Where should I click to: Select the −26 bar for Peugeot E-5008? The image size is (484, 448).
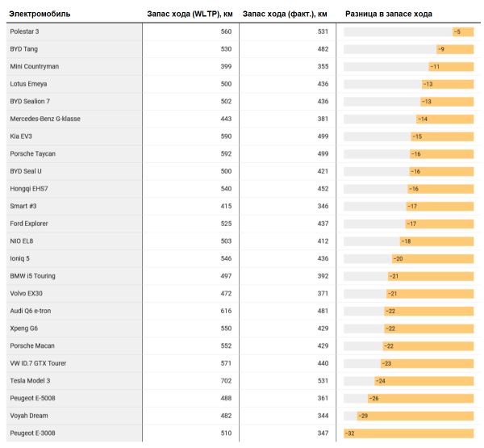(420, 399)
